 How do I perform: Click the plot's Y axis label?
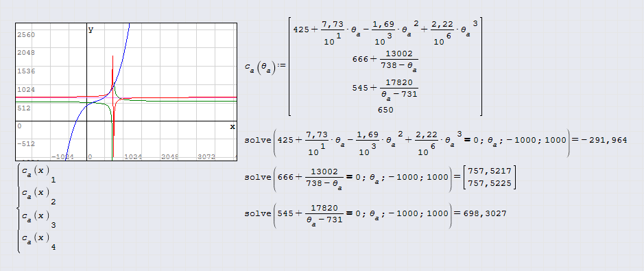pyautogui.click(x=91, y=30)
